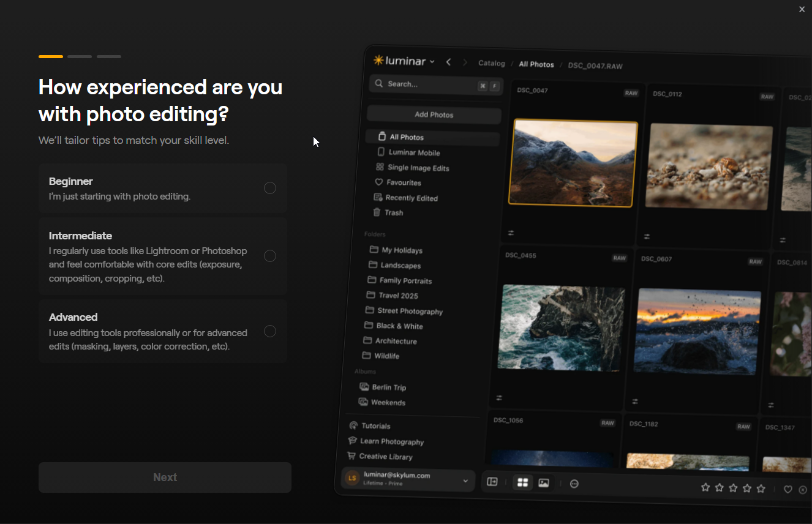812x524 pixels.
Task: Open the Black & White folder in the preview
Action: coord(393,326)
